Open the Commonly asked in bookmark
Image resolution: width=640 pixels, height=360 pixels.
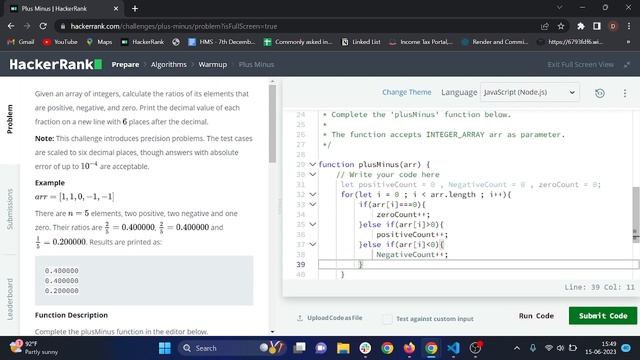(298, 42)
